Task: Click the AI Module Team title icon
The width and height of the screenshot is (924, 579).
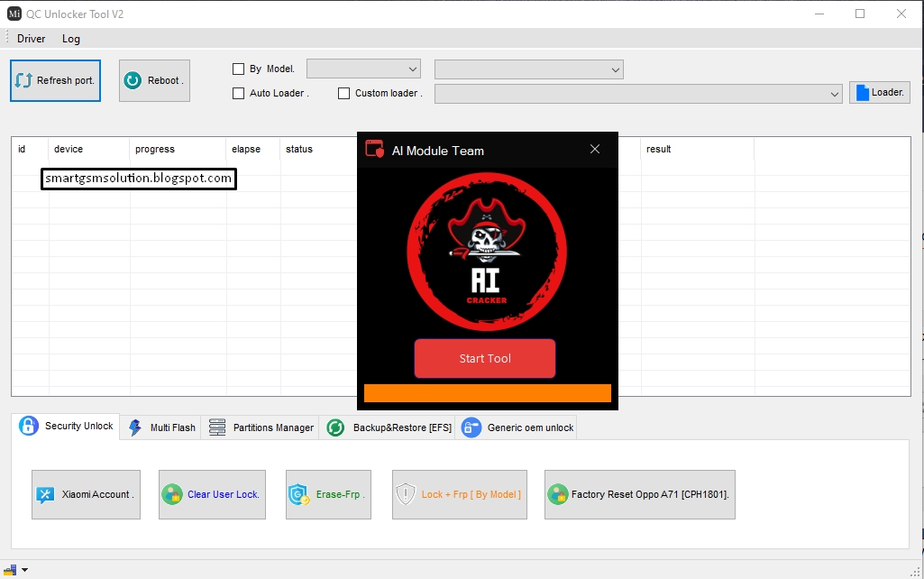Action: click(x=375, y=149)
